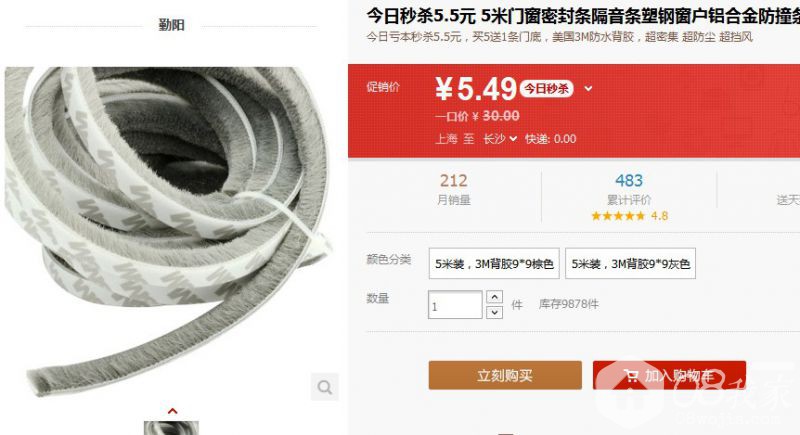The width and height of the screenshot is (800, 435).
Task: Select the 5米装 3M背胶9*9棕色 option
Action: (x=494, y=264)
